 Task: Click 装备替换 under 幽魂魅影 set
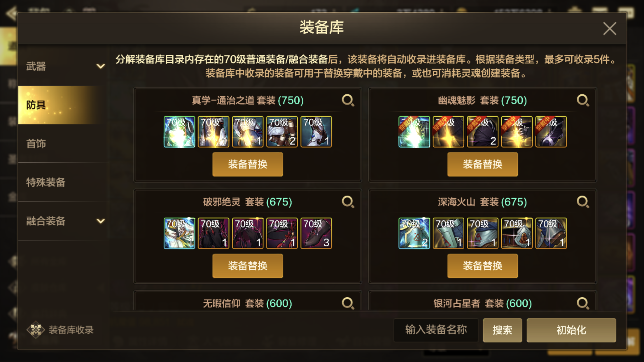pyautogui.click(x=482, y=164)
